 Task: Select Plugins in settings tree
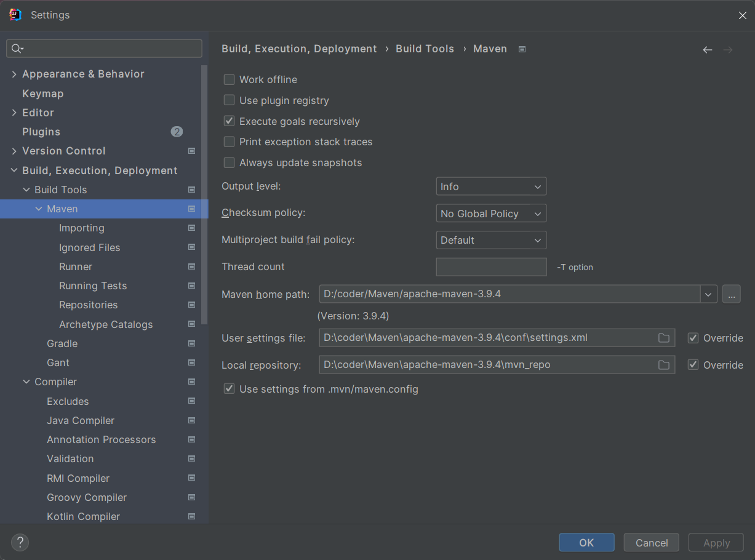tap(41, 132)
